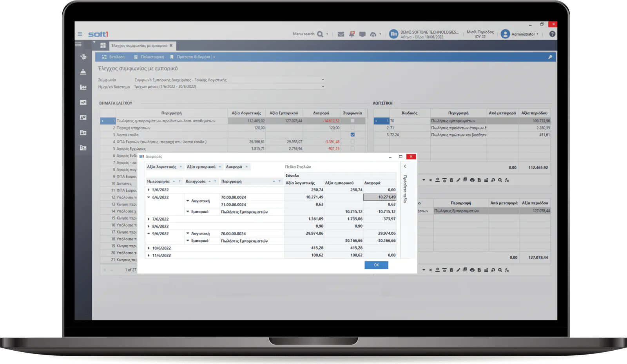The image size is (627, 364).
Task: Toggle Συμφωνία checkbox for ΦΠΑ Εκροών row
Action: point(353,141)
